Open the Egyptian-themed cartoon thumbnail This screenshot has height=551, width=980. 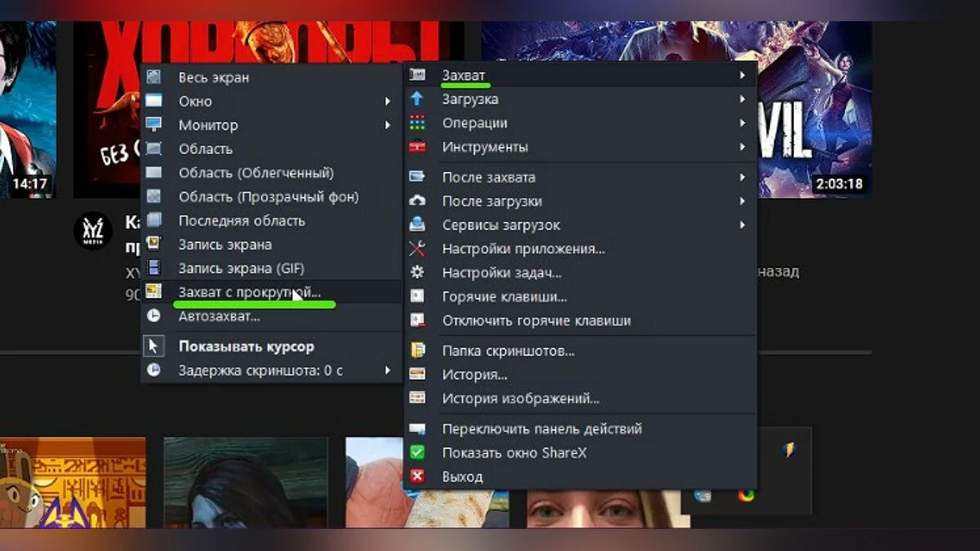(x=73, y=482)
